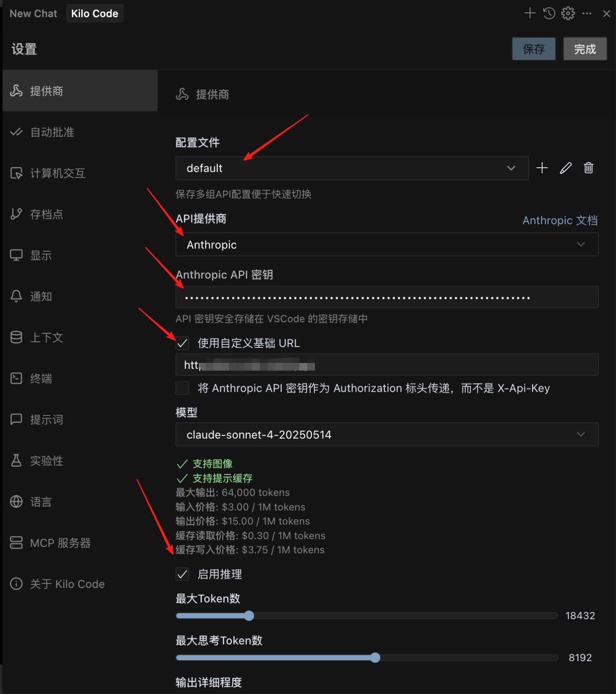Click the 语言 globe icon
616x694 pixels.
[16, 501]
